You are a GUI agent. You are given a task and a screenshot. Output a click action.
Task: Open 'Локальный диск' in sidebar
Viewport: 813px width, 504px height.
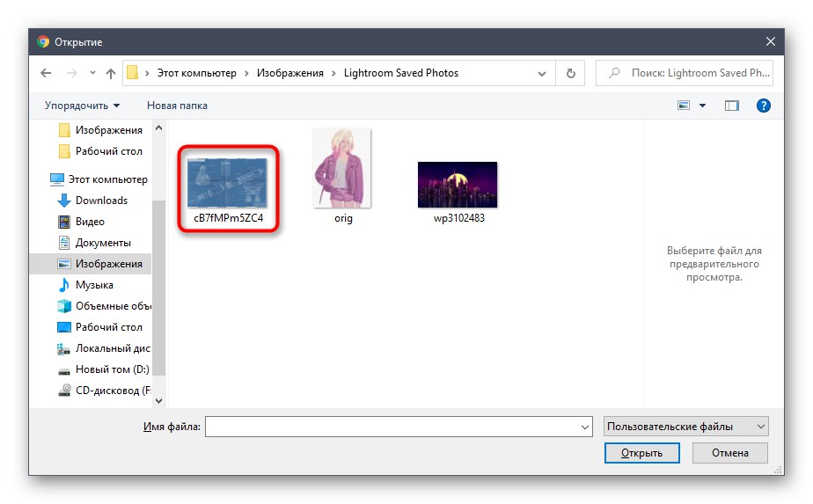[x=104, y=348]
